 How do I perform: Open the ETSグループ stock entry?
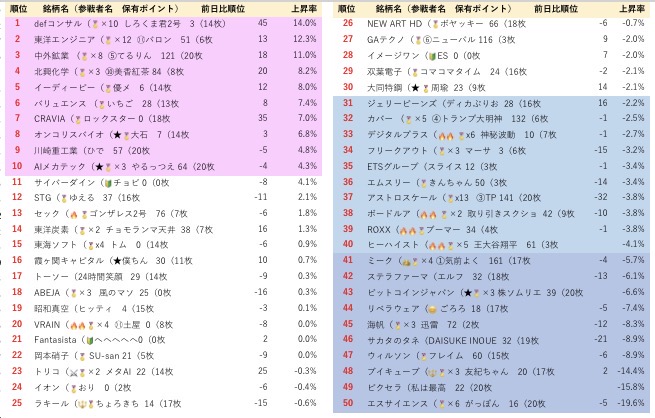pyautogui.click(x=393, y=165)
